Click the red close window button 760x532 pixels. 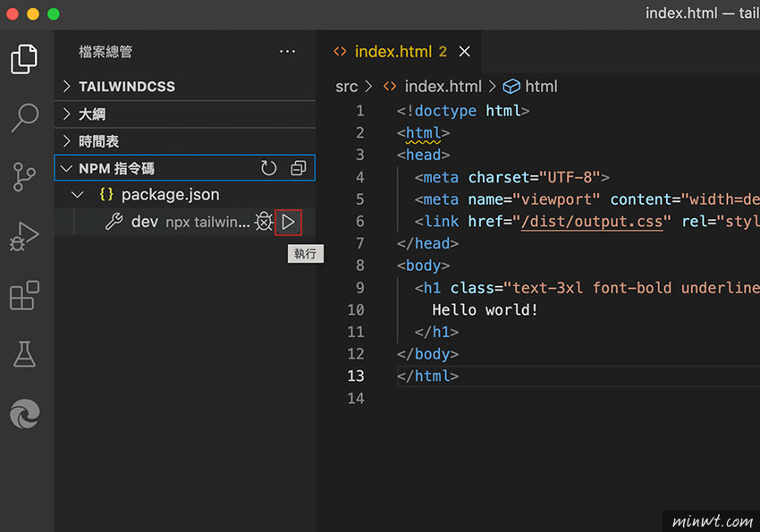(13, 13)
